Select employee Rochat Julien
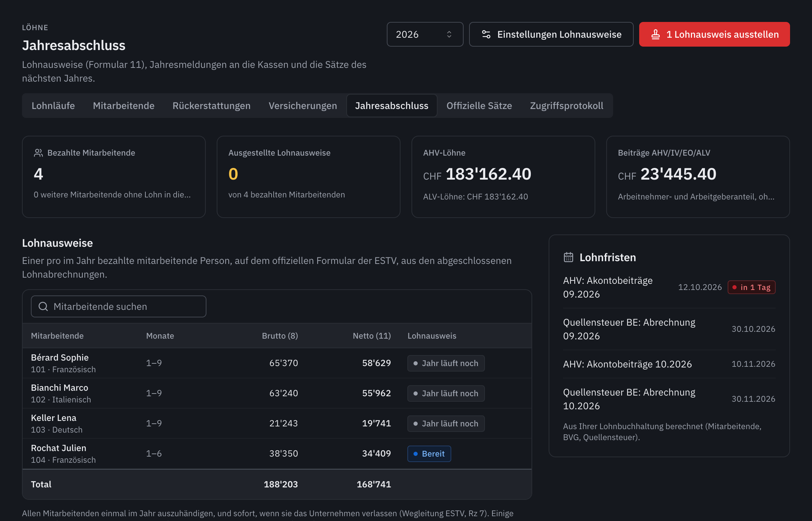This screenshot has width=812, height=521. (x=59, y=448)
